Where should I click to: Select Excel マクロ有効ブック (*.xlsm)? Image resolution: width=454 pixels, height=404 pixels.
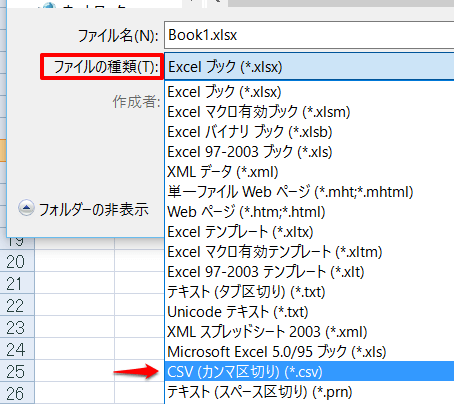tap(309, 112)
